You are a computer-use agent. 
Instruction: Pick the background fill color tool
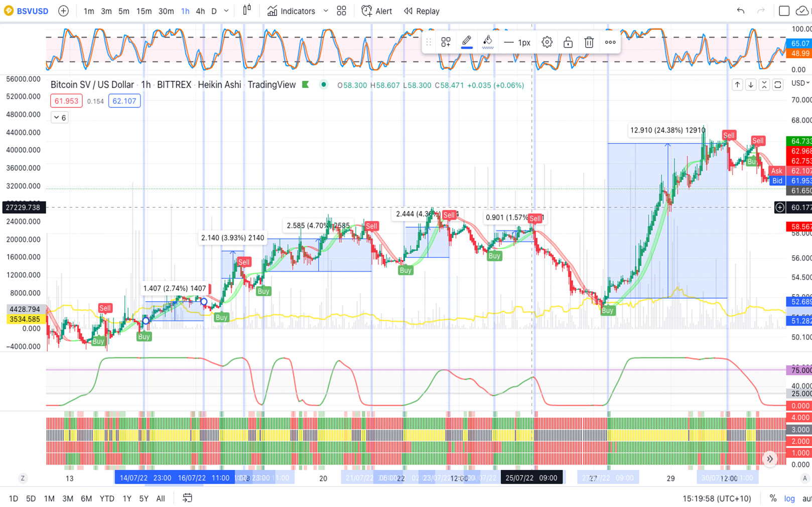click(x=488, y=42)
